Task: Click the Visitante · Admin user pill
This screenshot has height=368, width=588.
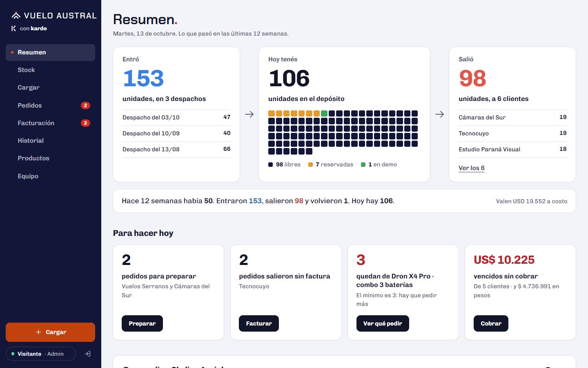Action: point(41,354)
